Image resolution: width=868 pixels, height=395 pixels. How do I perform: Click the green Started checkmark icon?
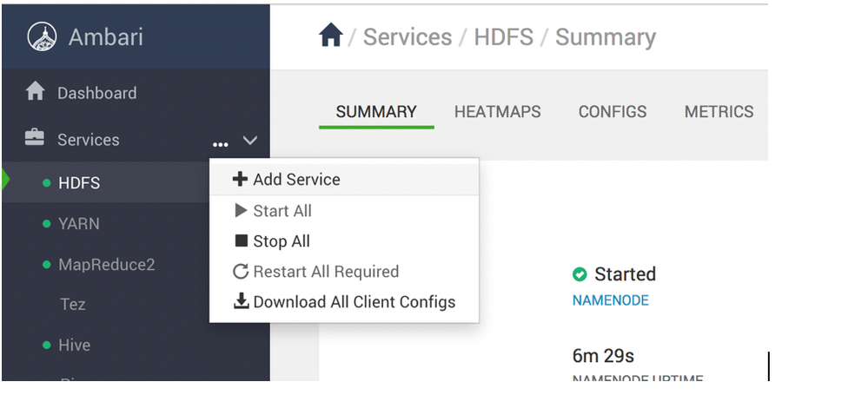click(580, 274)
